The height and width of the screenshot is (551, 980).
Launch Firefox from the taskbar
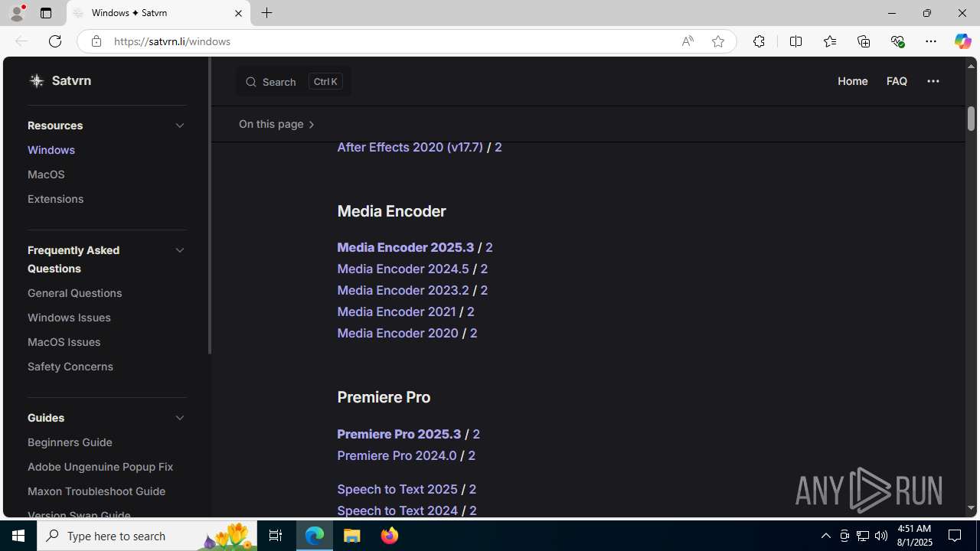(x=389, y=536)
